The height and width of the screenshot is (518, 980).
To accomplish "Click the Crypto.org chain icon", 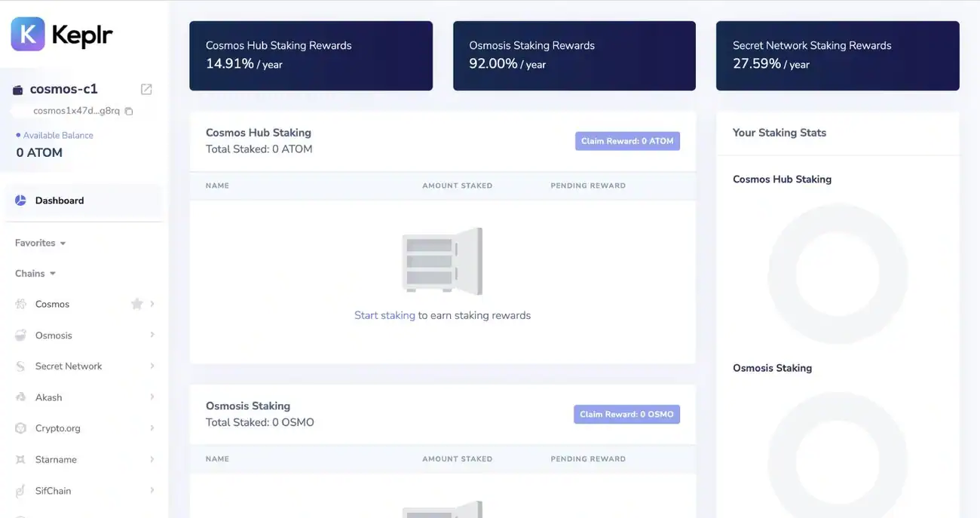I will [x=20, y=428].
